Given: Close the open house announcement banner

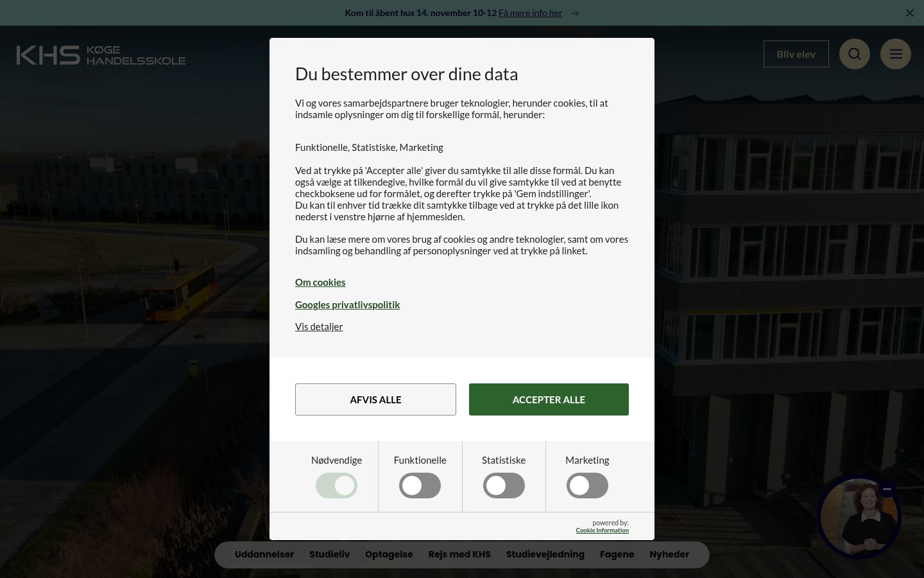Looking at the screenshot, I should pyautogui.click(x=910, y=13).
